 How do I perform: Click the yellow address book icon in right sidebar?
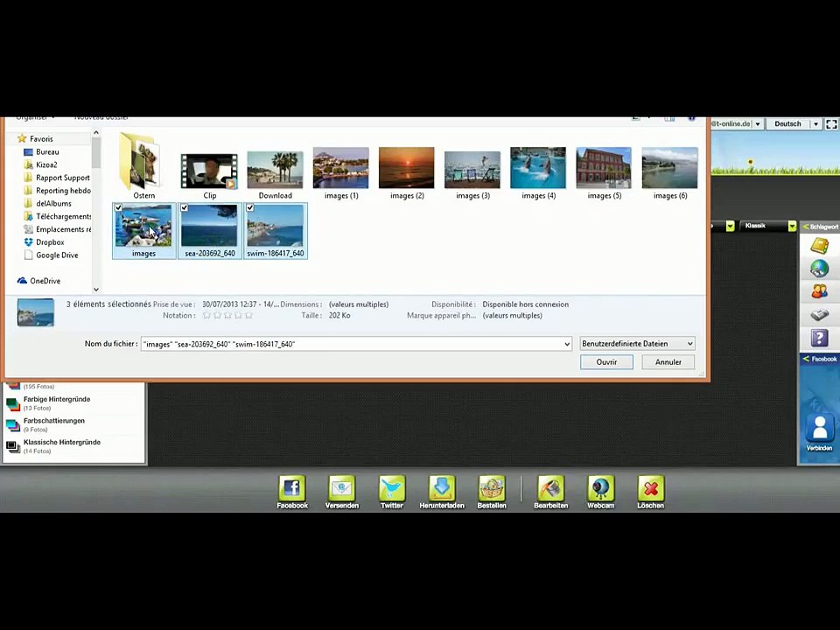[819, 246]
